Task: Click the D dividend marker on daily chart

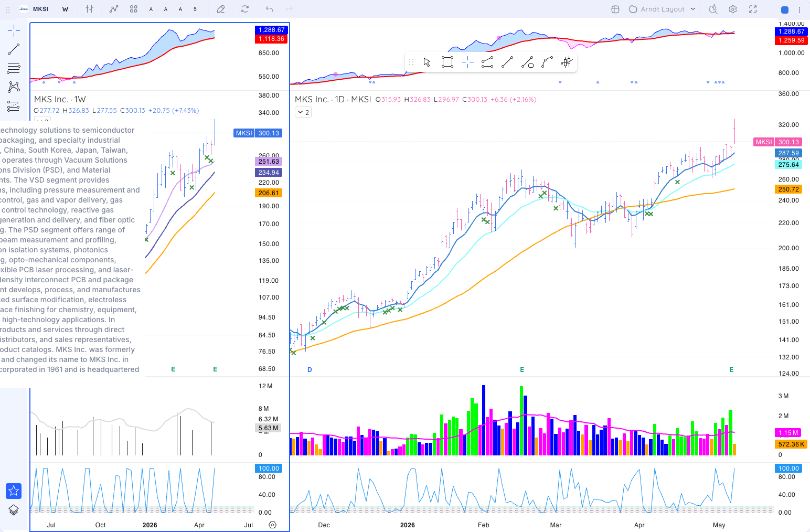Action: 310,370
